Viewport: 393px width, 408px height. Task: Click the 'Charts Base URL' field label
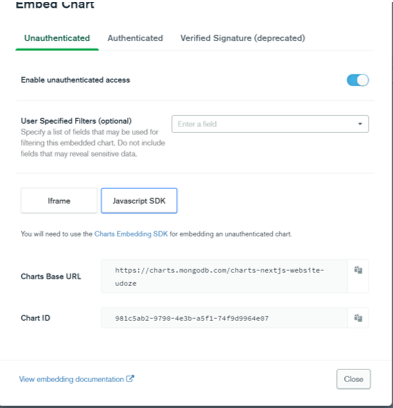tap(51, 276)
